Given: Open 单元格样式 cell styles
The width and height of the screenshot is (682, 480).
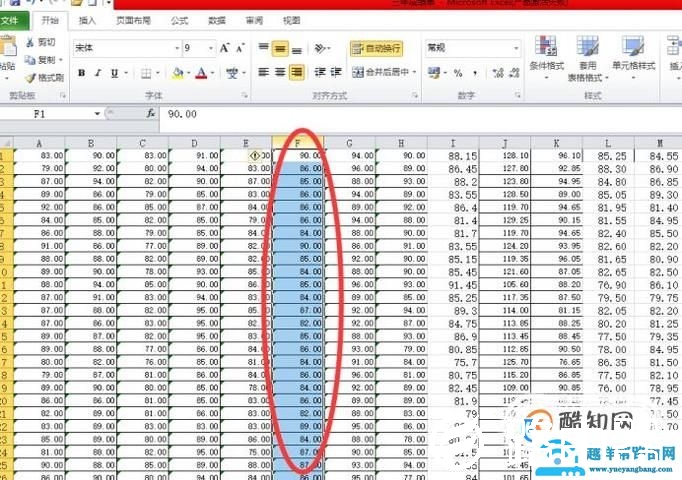Looking at the screenshot, I should [x=633, y=57].
